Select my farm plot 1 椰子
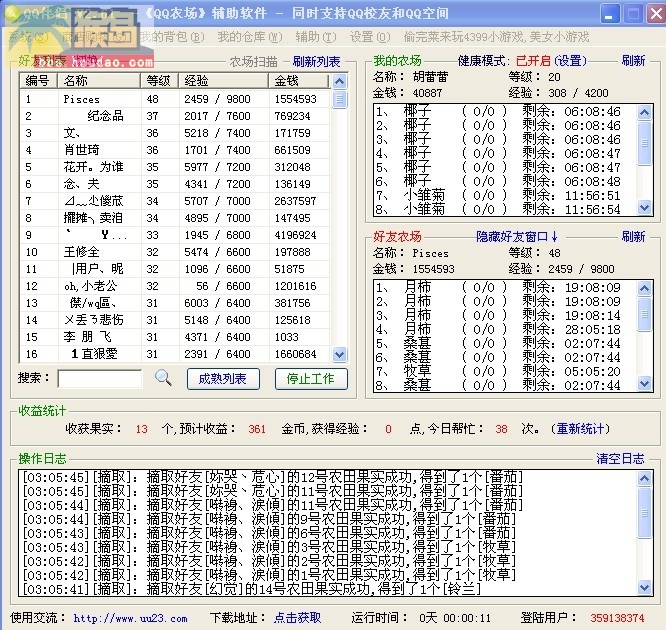 pos(505,112)
